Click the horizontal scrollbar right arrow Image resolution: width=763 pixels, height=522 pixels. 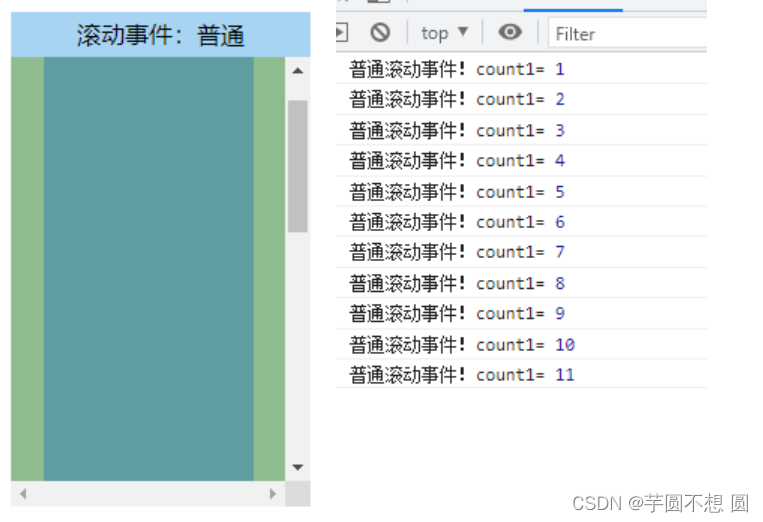[x=272, y=494]
